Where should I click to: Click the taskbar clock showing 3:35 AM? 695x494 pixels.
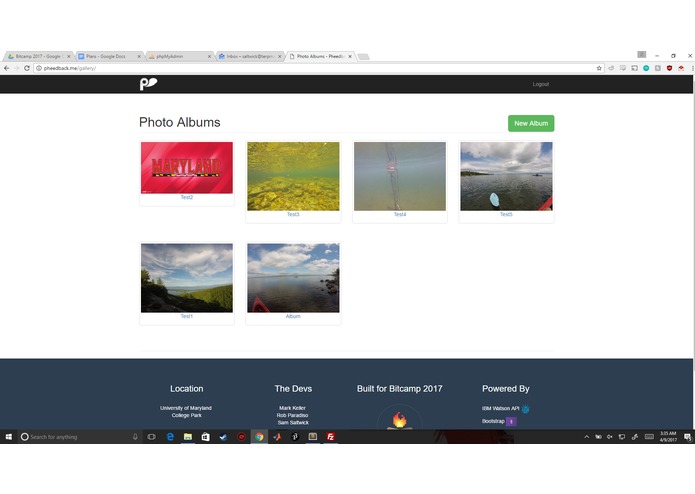pos(668,437)
